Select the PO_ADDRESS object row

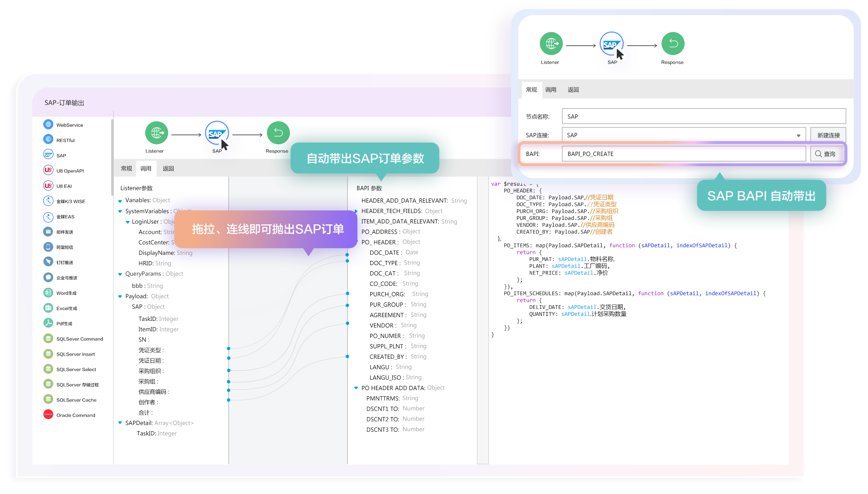click(x=390, y=231)
